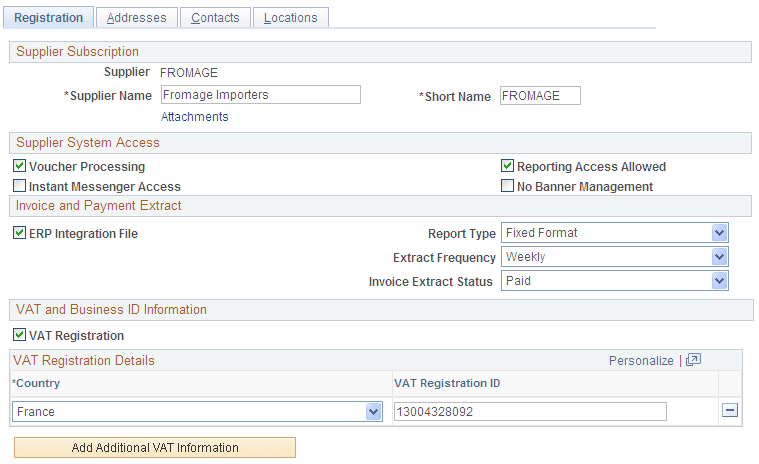Uncheck Voucher Processing checkbox
Viewport: 759px width, 464px height.
pyautogui.click(x=19, y=166)
